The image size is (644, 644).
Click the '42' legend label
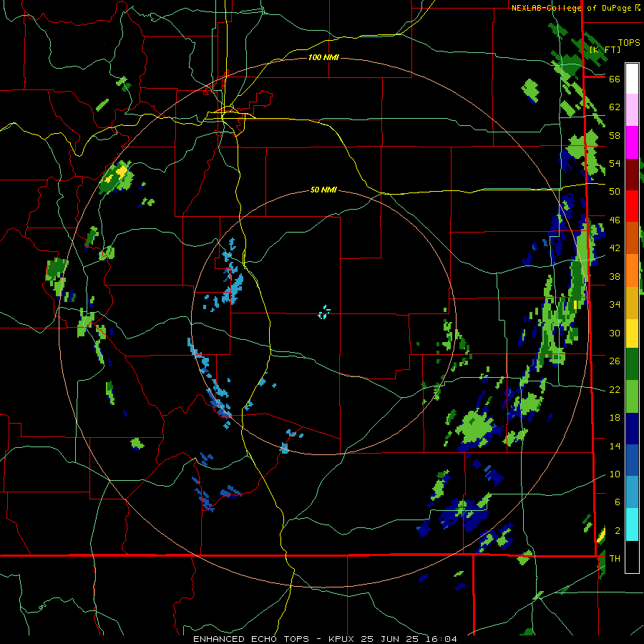click(x=615, y=248)
